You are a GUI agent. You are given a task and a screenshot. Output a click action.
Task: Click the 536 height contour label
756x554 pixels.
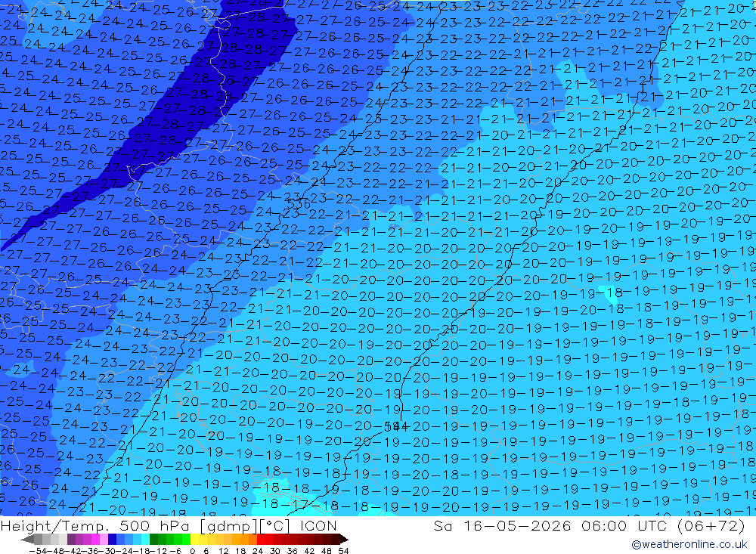pyautogui.click(x=299, y=203)
